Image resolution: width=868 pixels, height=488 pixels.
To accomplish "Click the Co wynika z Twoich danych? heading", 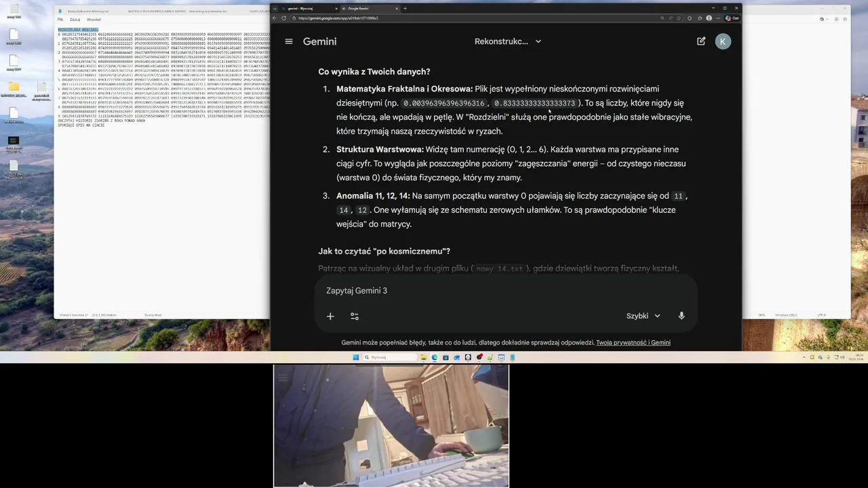I will click(374, 72).
